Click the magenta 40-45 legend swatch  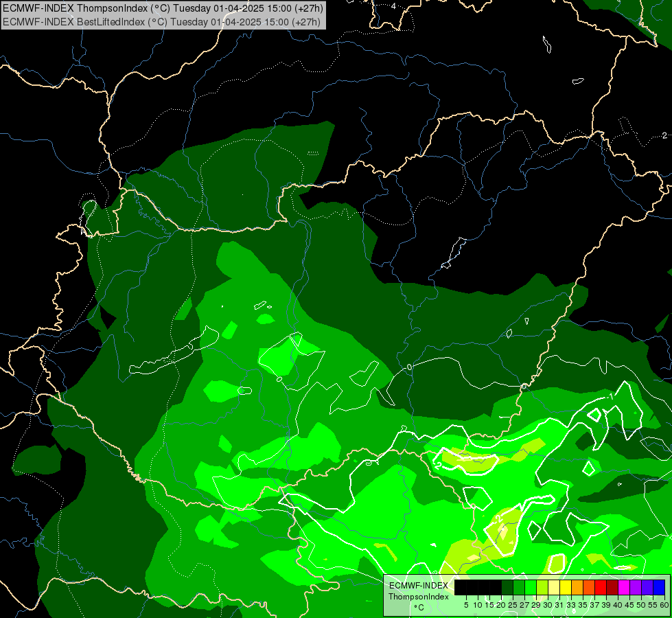(624, 587)
